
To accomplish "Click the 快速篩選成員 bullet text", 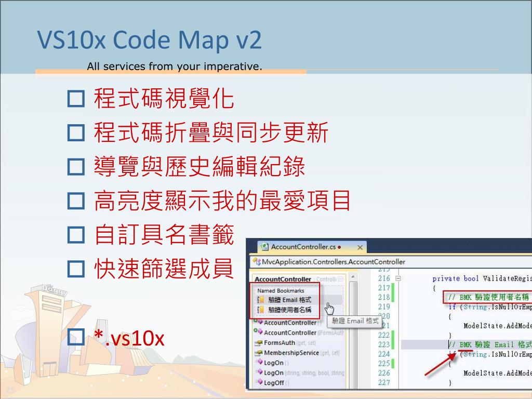I will (164, 269).
